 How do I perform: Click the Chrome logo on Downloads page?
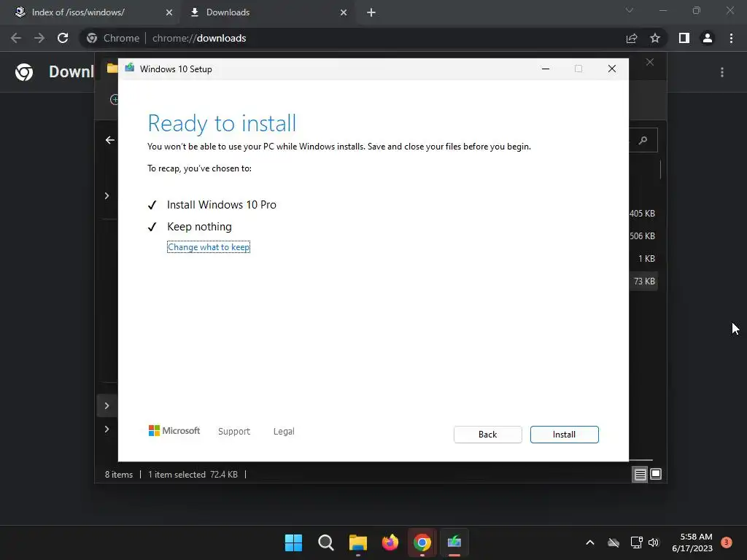pos(24,72)
